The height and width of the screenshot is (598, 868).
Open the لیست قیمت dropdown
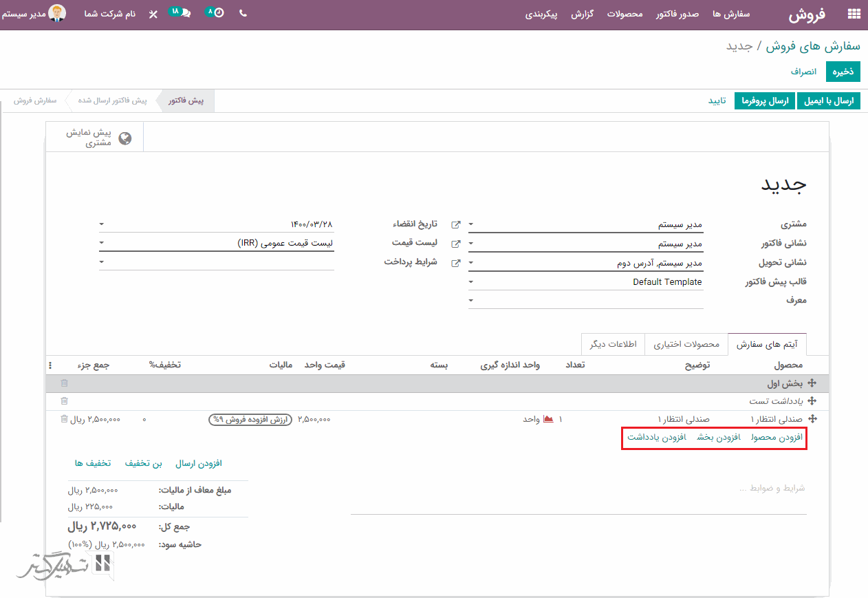102,243
